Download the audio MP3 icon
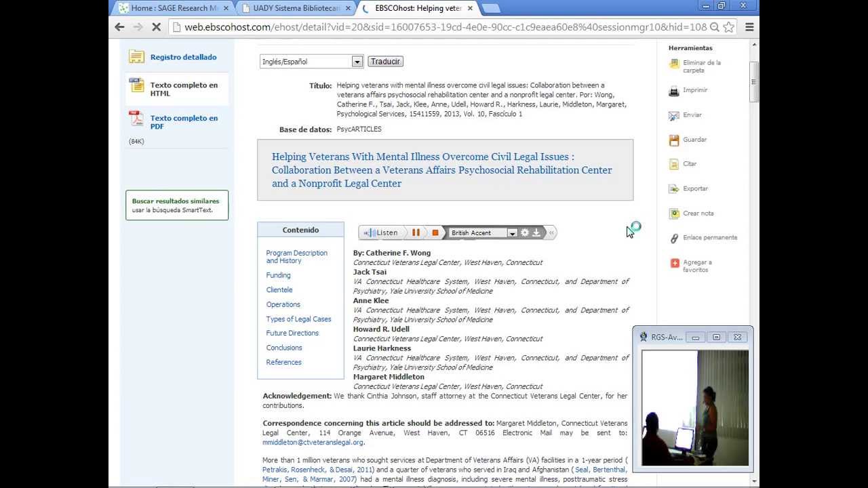Image resolution: width=868 pixels, height=488 pixels. coord(536,232)
